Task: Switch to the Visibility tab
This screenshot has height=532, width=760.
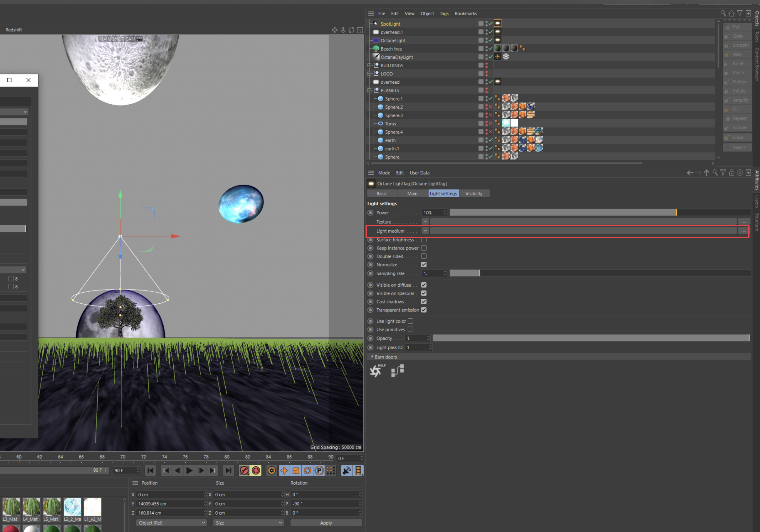Action: [474, 194]
